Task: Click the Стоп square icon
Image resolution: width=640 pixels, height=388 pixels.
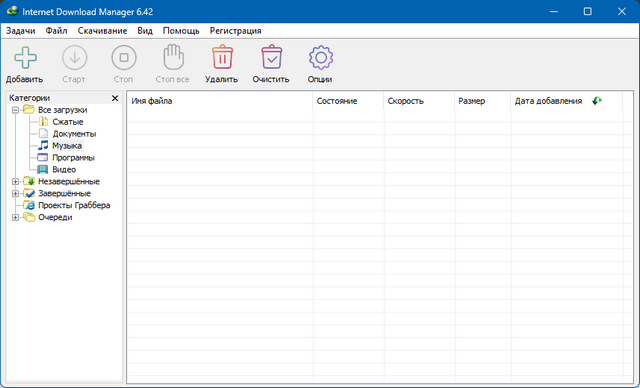Action: click(x=124, y=58)
